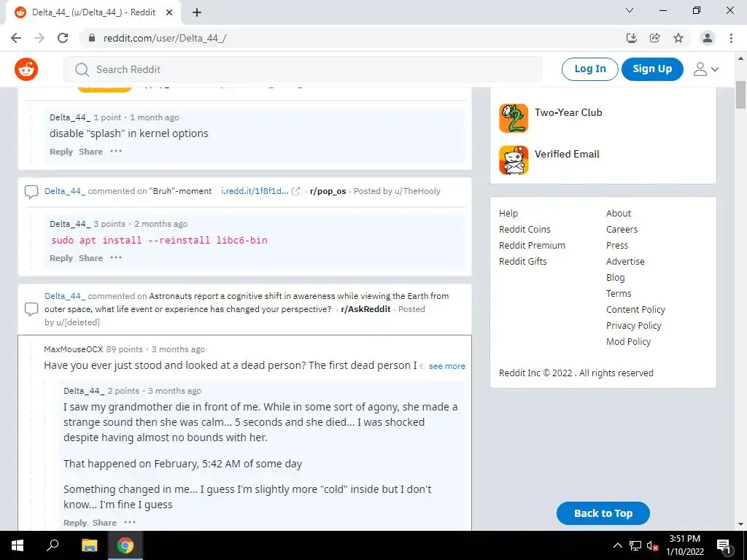Screen dimensions: 747x560
Task: Click the Verified Email trophy icon
Action: pyautogui.click(x=514, y=160)
